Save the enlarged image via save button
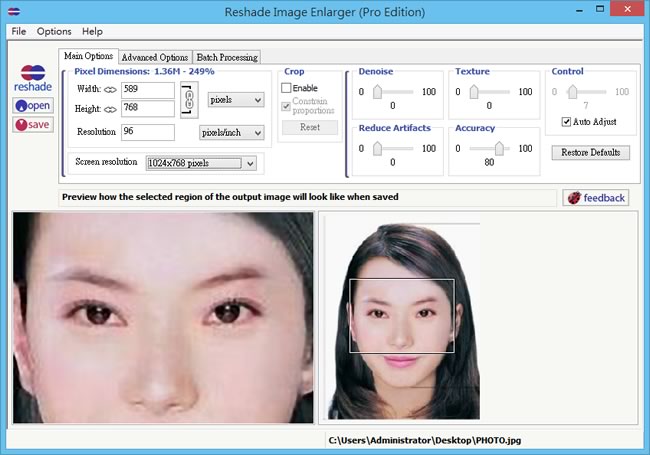 coord(33,125)
